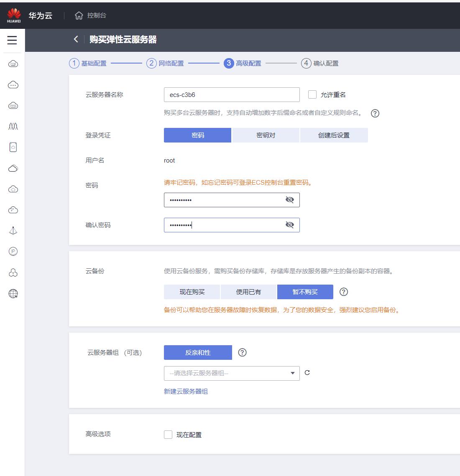The width and height of the screenshot is (460, 476).
Task: Click help icon next to server naming hint
Action: (375, 113)
